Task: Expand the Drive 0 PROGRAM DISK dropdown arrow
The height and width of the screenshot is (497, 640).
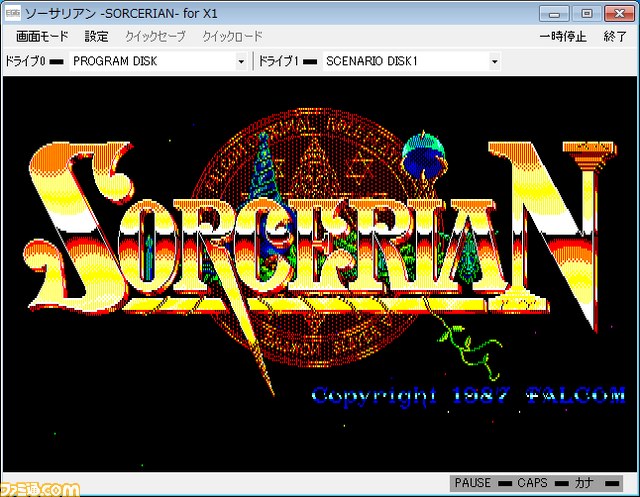Action: pyautogui.click(x=241, y=62)
